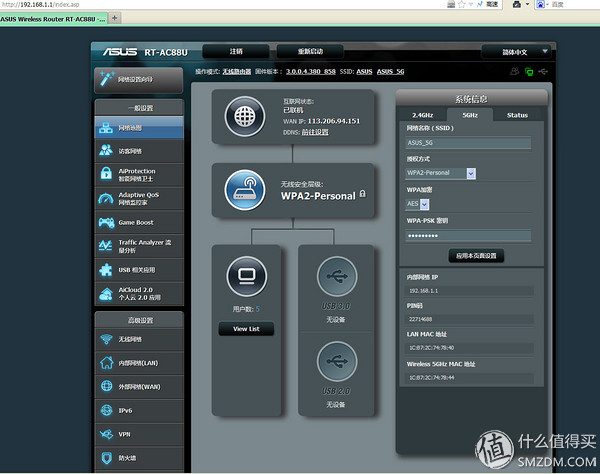Screen dimensions: 600x474
Task: Open the authentication method WPA2-Personal dropdown
Action: pos(471,173)
